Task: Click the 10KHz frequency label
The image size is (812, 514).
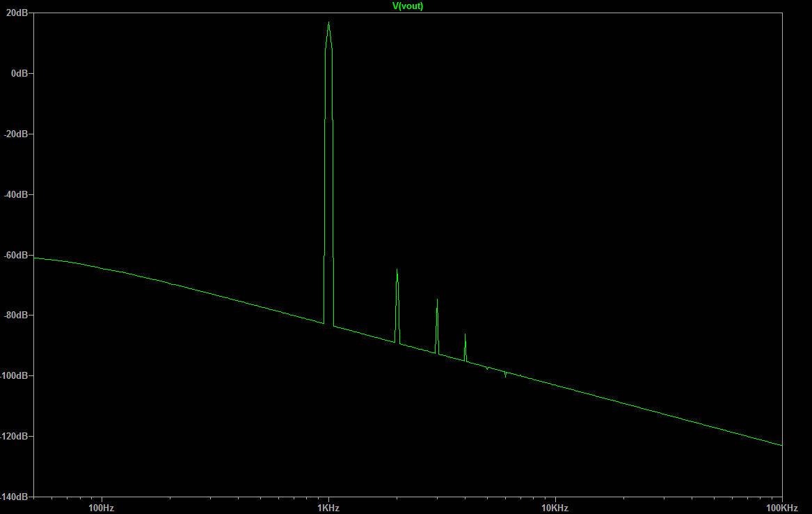Action: (555, 508)
